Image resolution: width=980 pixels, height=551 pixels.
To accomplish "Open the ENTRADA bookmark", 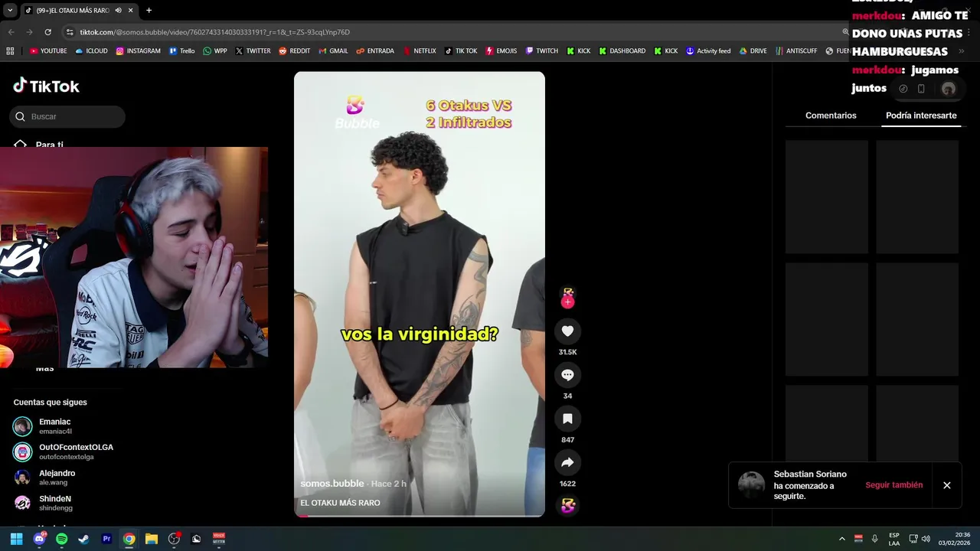I will point(375,51).
